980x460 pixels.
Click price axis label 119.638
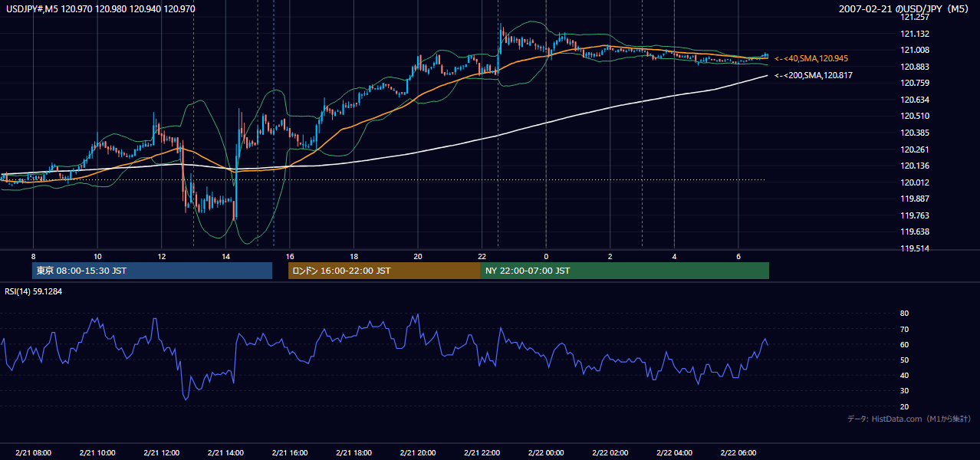[914, 232]
